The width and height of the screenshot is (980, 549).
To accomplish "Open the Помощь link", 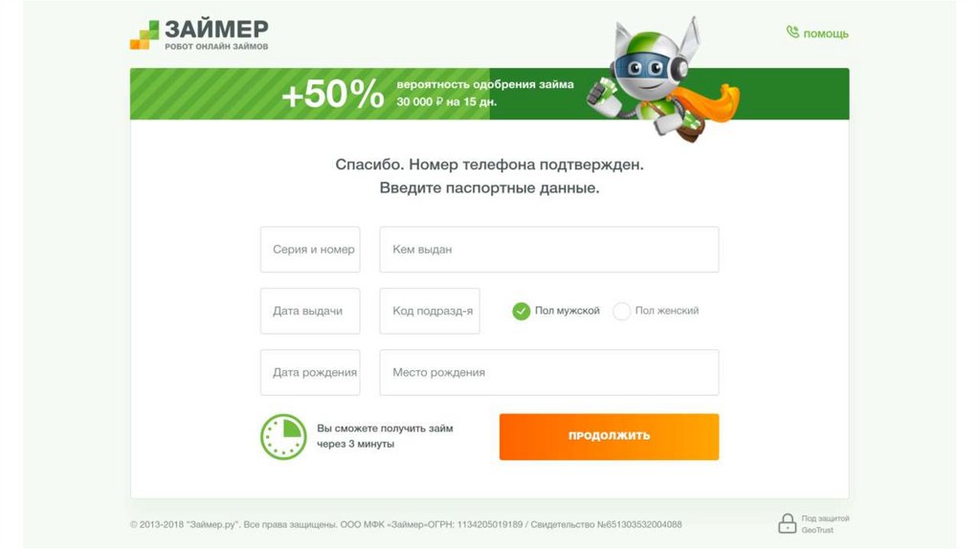I will pos(825,34).
